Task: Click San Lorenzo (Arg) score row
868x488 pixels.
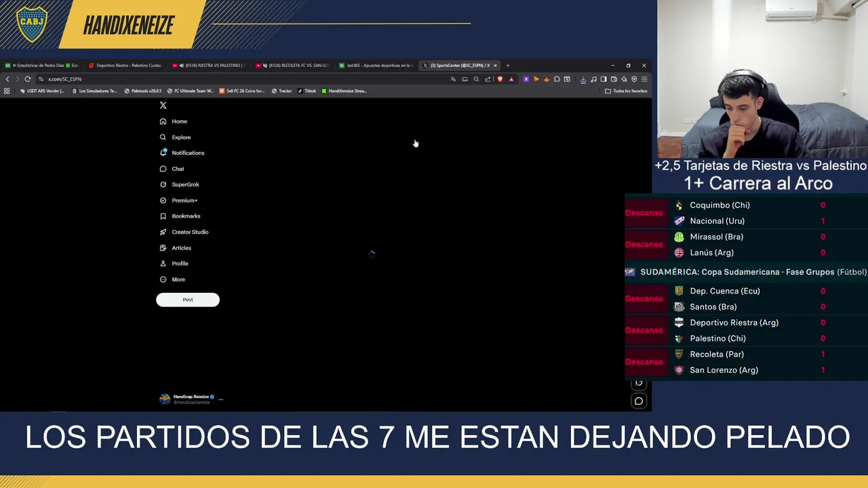Action: tap(746, 370)
